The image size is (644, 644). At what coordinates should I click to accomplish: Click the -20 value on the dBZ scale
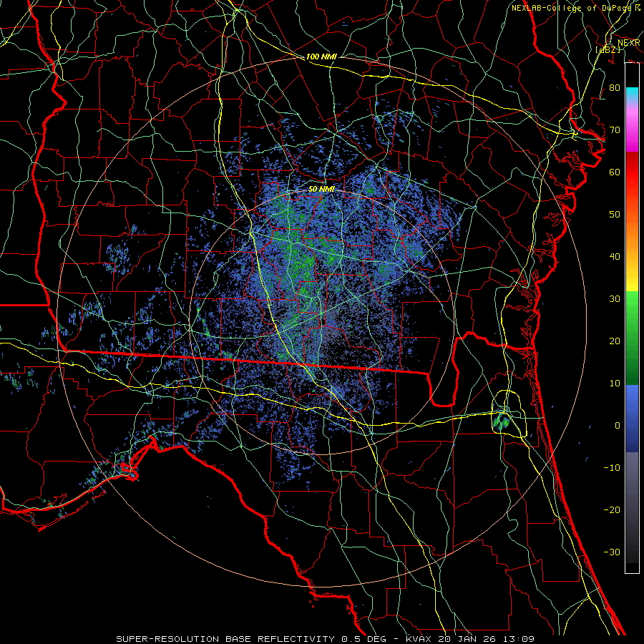pyautogui.click(x=612, y=509)
